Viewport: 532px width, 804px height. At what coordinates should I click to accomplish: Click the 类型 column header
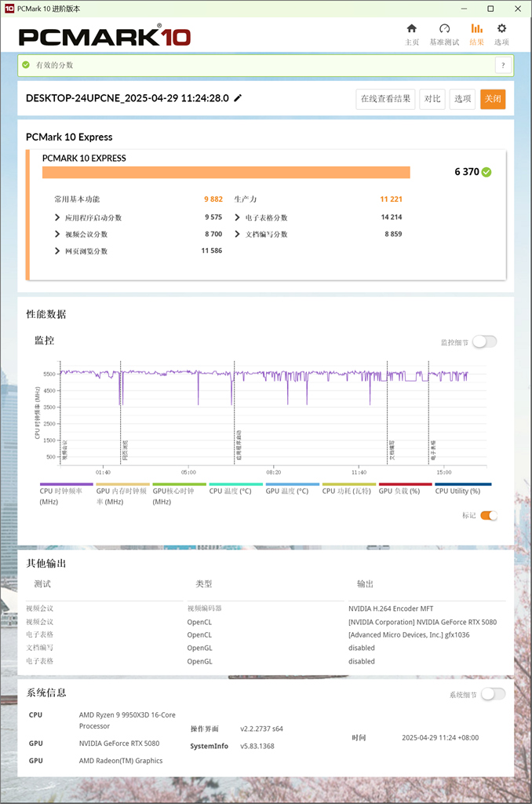[x=204, y=584]
